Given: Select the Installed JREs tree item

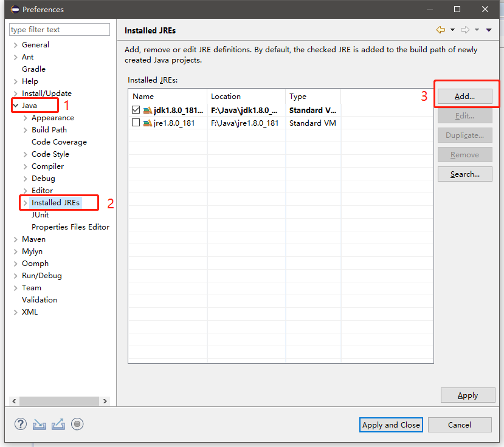Looking at the screenshot, I should (x=55, y=203).
